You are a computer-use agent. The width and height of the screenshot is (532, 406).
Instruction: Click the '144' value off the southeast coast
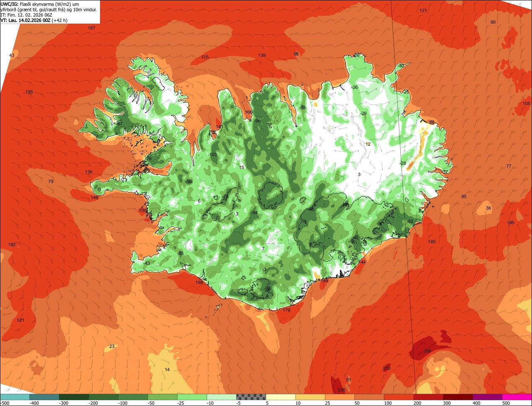pyautogui.click(x=362, y=262)
